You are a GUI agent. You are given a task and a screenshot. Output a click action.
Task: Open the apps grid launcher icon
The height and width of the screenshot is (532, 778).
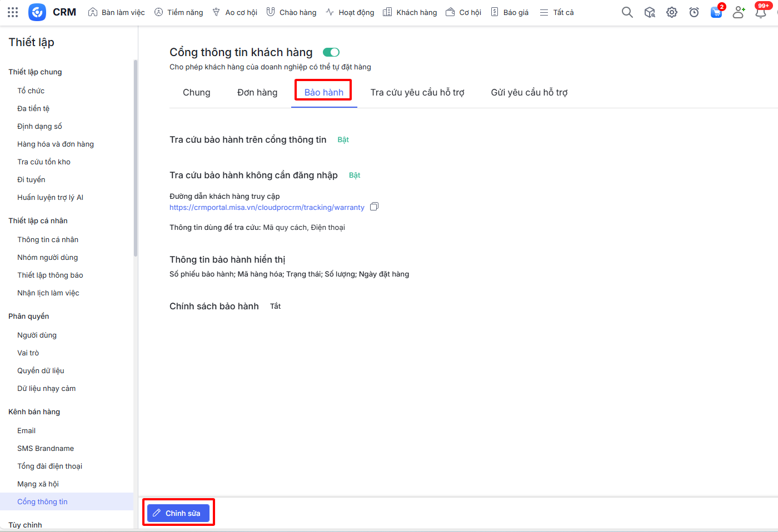[x=13, y=12]
